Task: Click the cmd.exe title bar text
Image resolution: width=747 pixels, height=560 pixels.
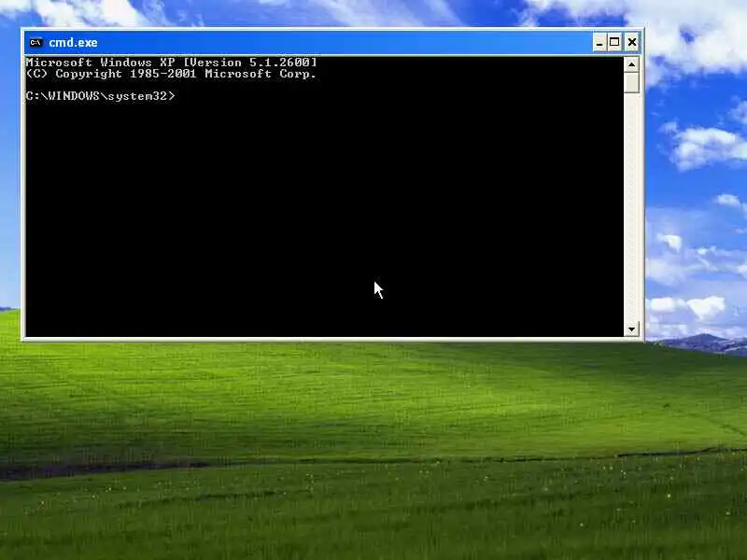Action: 73,42
